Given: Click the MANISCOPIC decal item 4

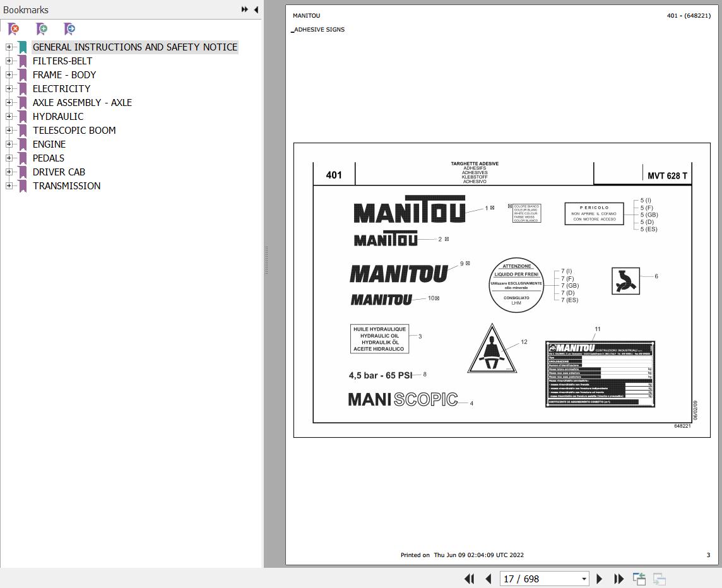Looking at the screenshot, I should tap(403, 399).
